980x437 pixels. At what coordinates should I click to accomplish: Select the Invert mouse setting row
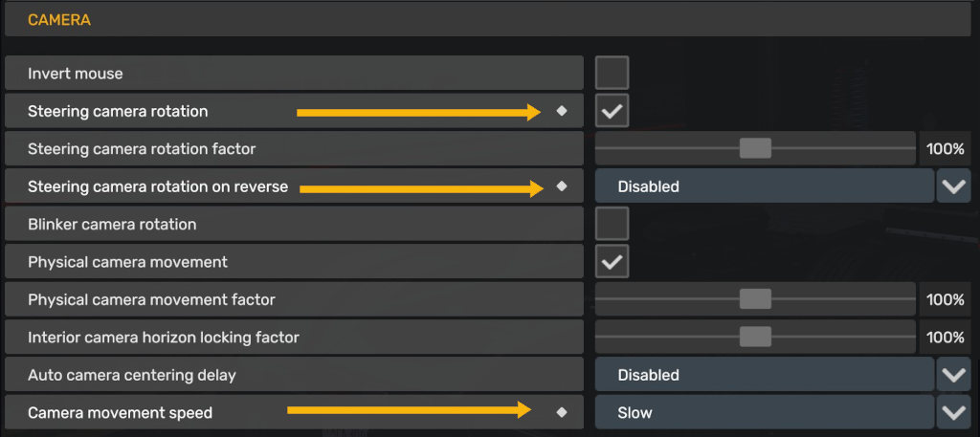[x=294, y=73]
